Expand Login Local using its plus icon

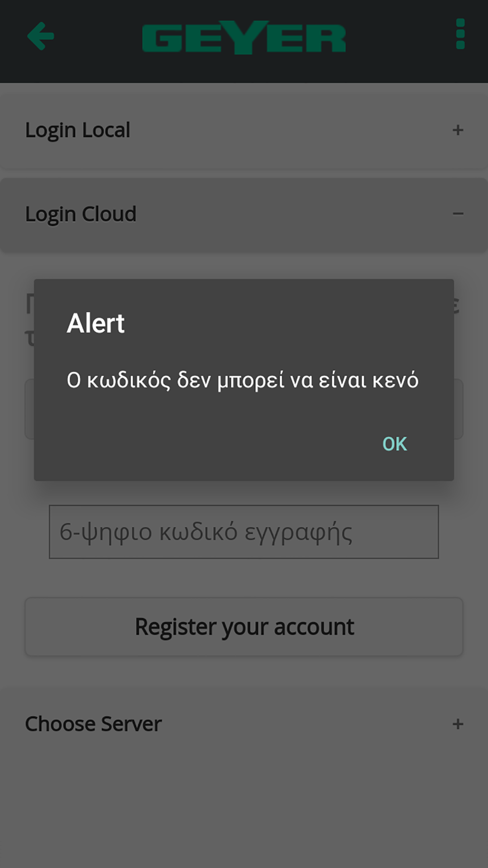(458, 130)
